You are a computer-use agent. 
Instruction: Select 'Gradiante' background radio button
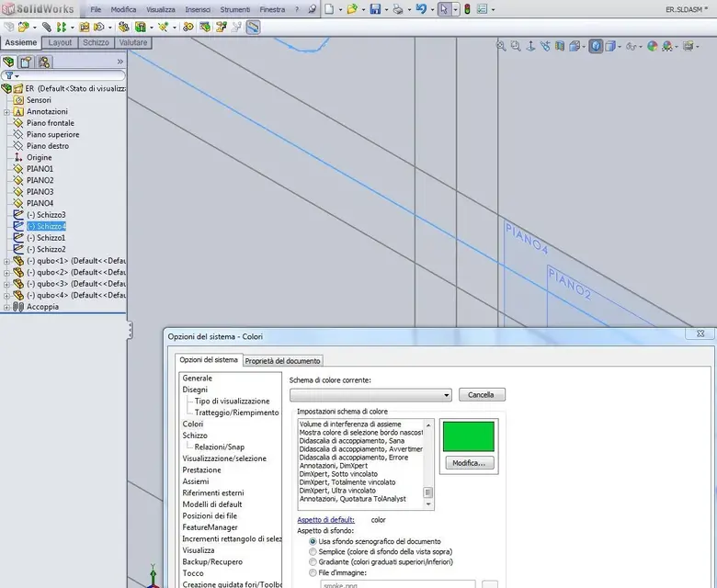(313, 562)
